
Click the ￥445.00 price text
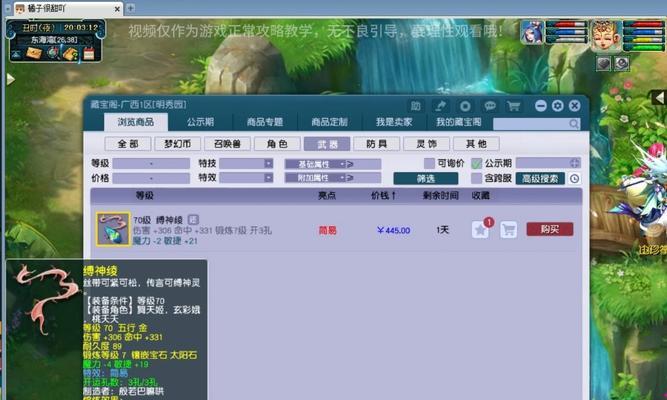(x=393, y=230)
